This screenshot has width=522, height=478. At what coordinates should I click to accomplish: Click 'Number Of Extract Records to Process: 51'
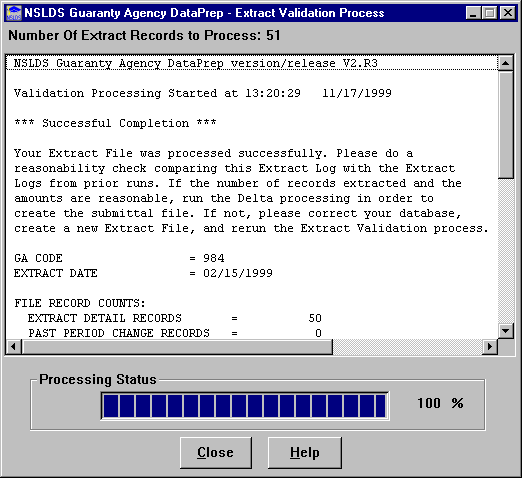(x=144, y=35)
